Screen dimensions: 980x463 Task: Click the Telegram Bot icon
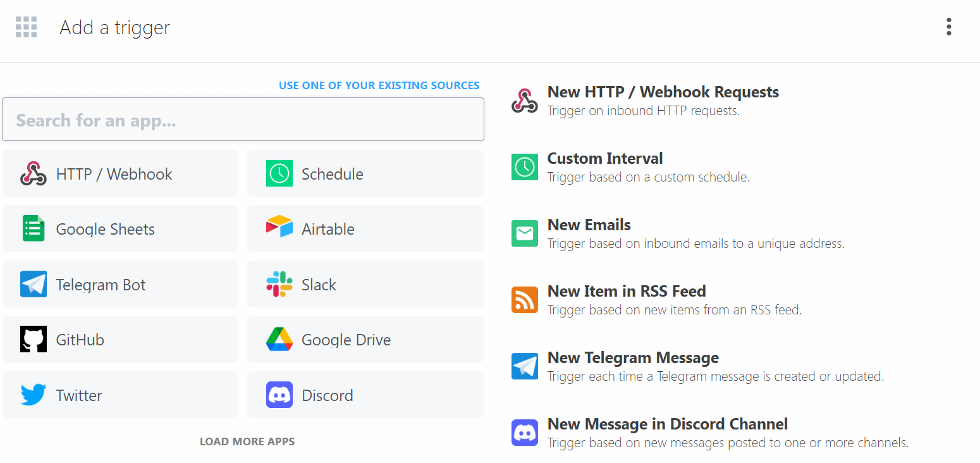click(x=34, y=284)
